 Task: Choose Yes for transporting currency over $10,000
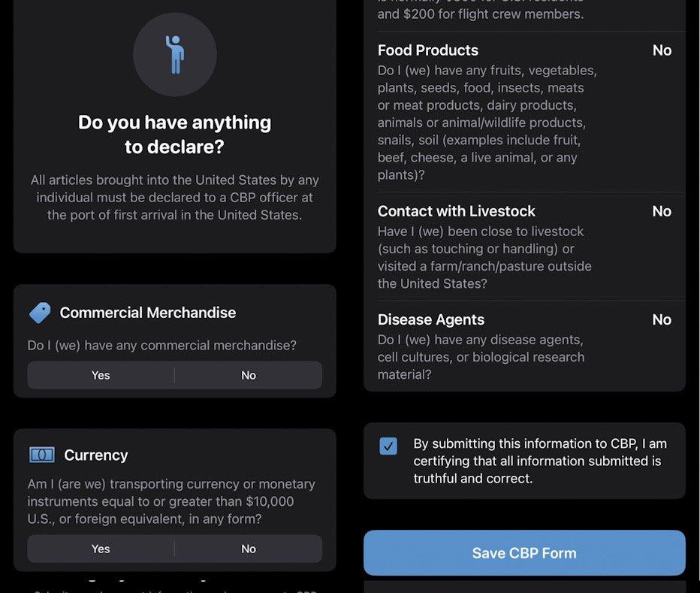[x=101, y=549]
